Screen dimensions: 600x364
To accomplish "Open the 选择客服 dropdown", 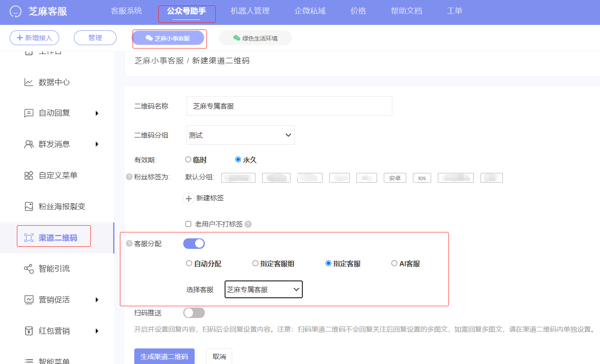I will coord(263,289).
